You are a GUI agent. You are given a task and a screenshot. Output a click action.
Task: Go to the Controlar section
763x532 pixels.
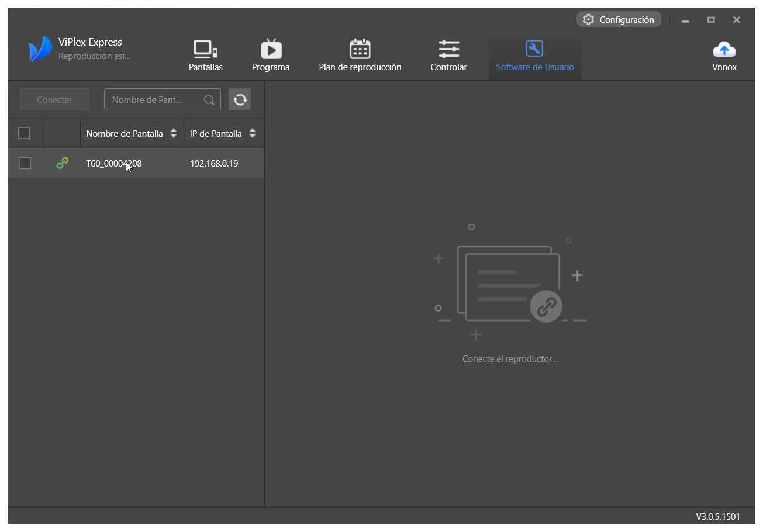(448, 56)
